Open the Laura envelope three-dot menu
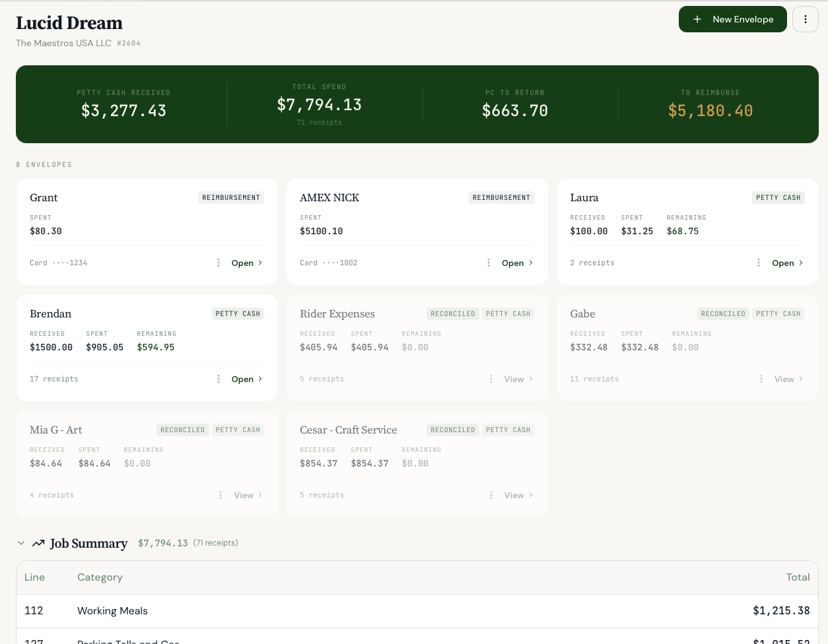 pos(759,263)
